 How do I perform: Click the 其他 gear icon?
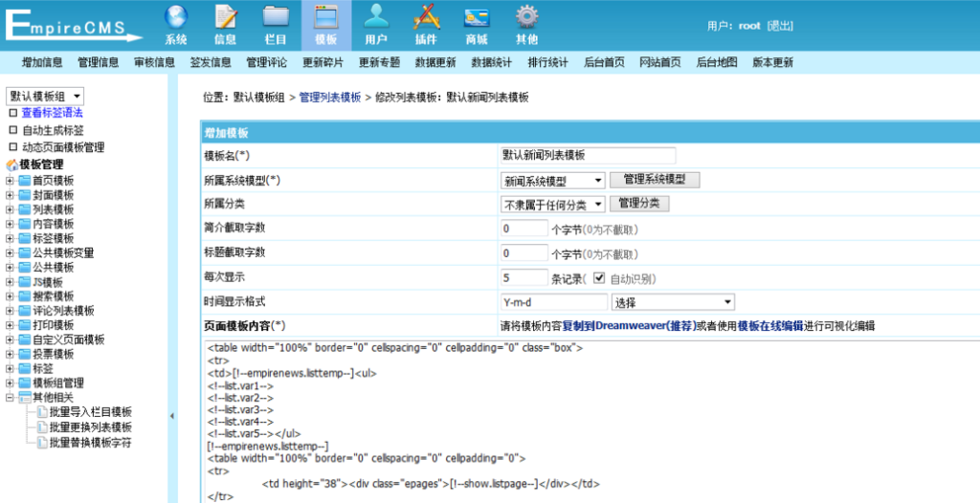(526, 18)
